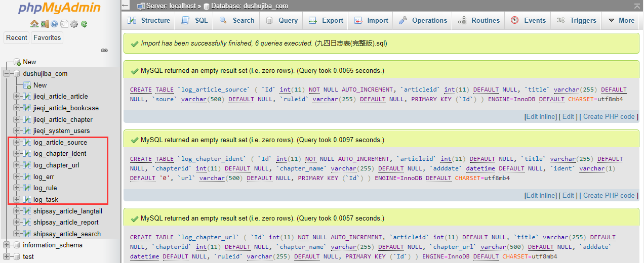Click the chain link icon in sidebar
Image resolution: width=644 pixels, height=263 pixels.
click(104, 50)
